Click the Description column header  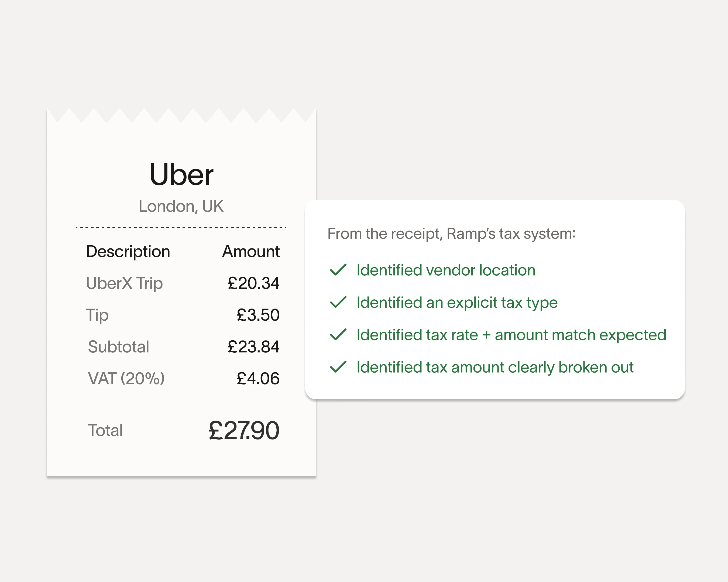pyautogui.click(x=128, y=251)
